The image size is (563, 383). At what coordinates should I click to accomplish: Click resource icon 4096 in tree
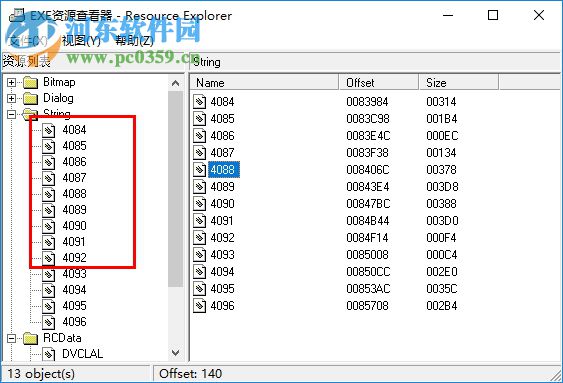coord(48,322)
